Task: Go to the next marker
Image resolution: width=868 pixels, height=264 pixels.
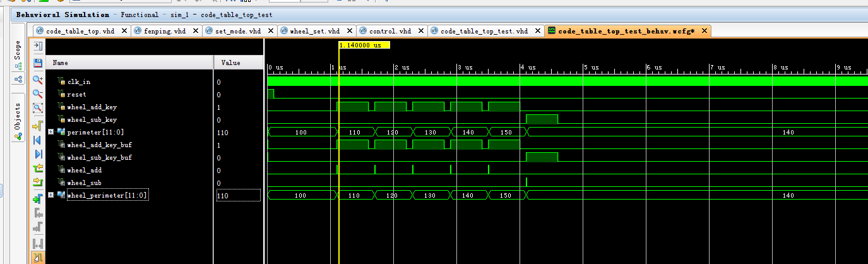Action: click(37, 227)
